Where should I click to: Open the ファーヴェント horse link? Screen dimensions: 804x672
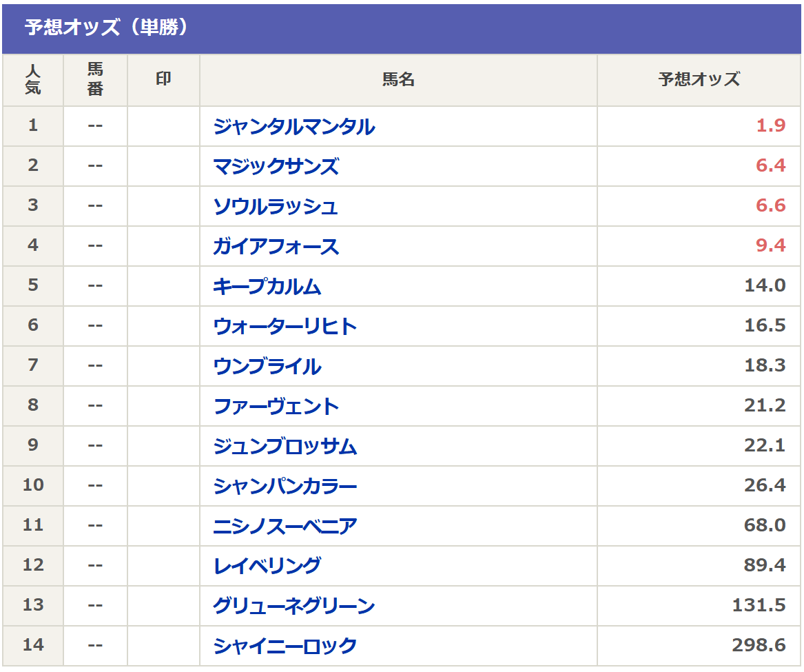[276, 407]
